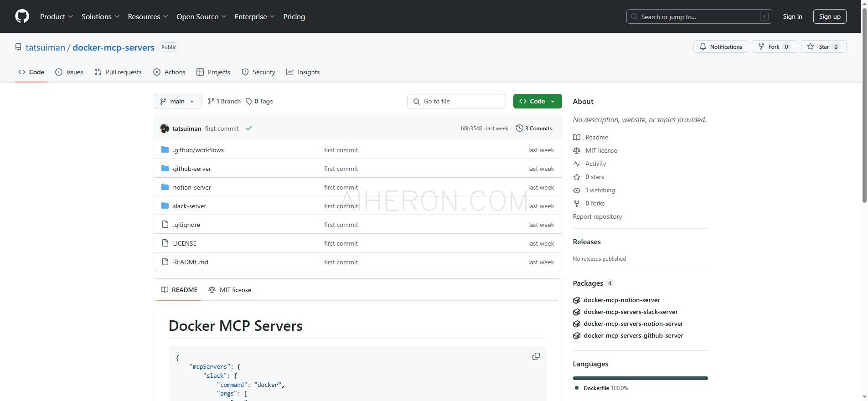Click the docker-mcp-servers-slack-server package icon
Viewport: 868px width, 401px height.
click(577, 312)
